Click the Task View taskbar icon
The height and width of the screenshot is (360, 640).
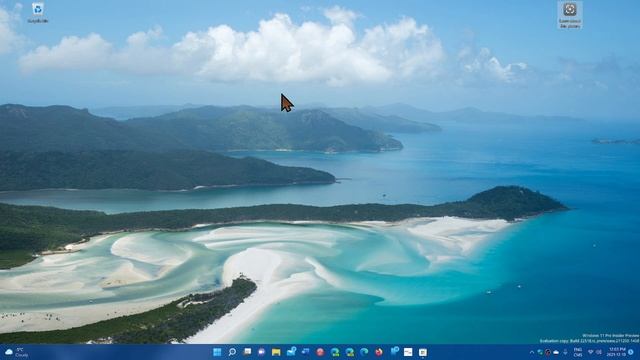pos(247,351)
